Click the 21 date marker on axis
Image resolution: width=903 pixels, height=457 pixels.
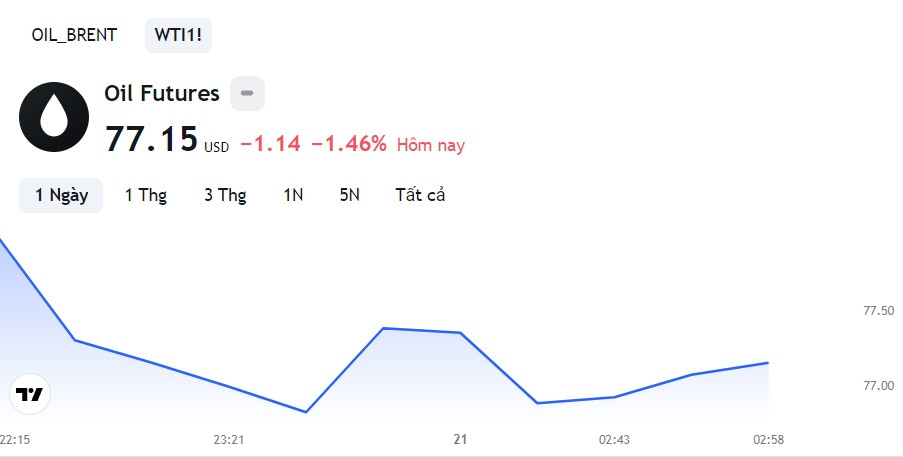pyautogui.click(x=460, y=439)
